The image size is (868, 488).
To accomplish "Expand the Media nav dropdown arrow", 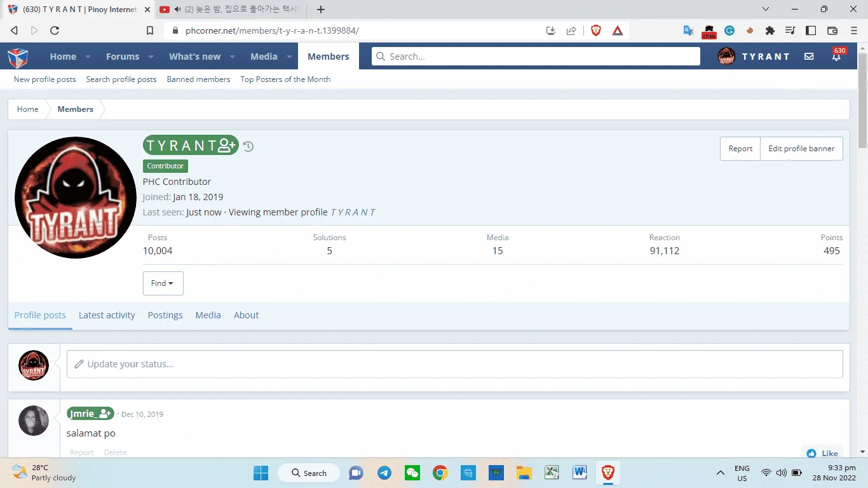I will coord(289,57).
